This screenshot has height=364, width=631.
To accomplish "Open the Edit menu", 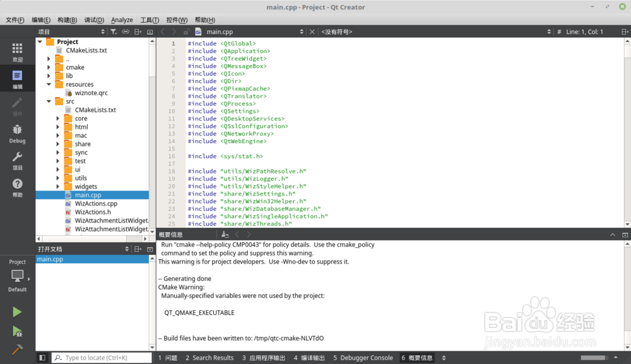I will click(40, 20).
